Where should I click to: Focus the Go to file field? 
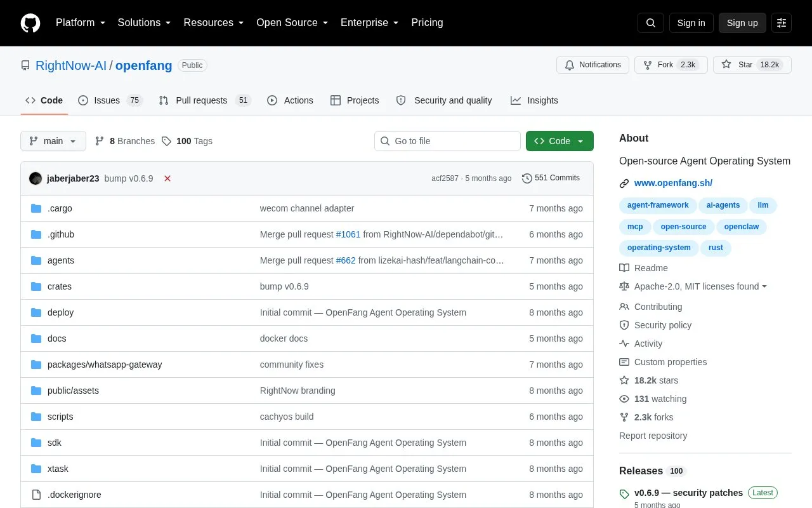coord(447,141)
